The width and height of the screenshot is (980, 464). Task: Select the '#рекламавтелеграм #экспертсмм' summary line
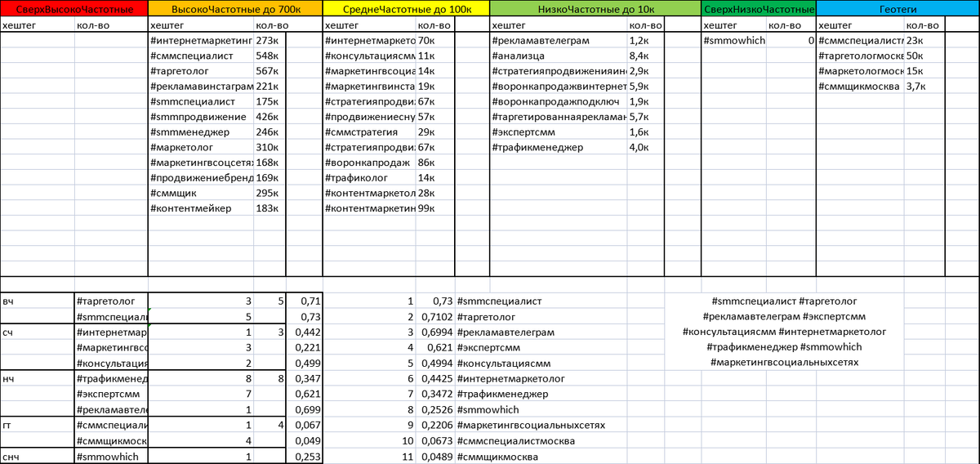point(784,317)
